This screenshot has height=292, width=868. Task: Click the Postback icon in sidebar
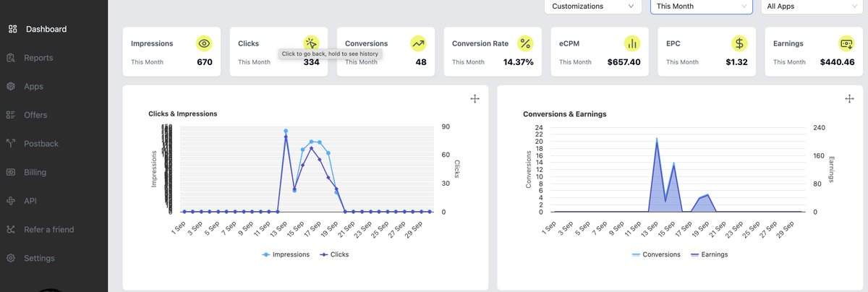[x=11, y=143]
